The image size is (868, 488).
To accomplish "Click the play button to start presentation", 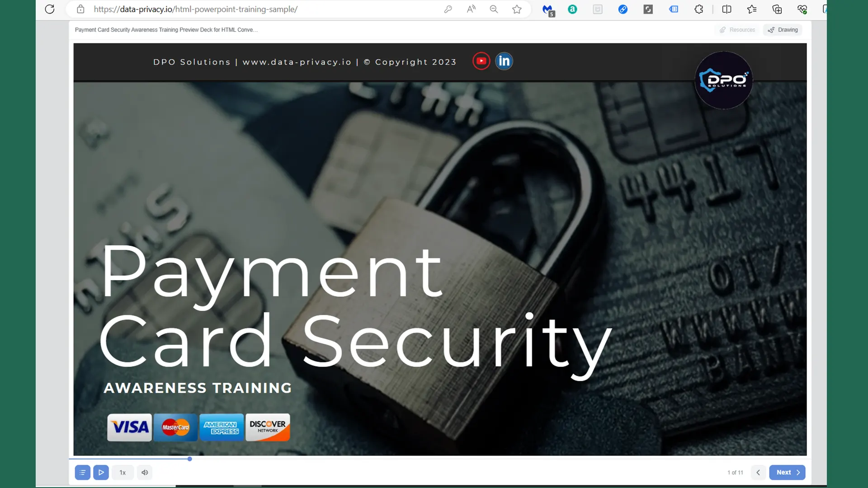I will (100, 472).
